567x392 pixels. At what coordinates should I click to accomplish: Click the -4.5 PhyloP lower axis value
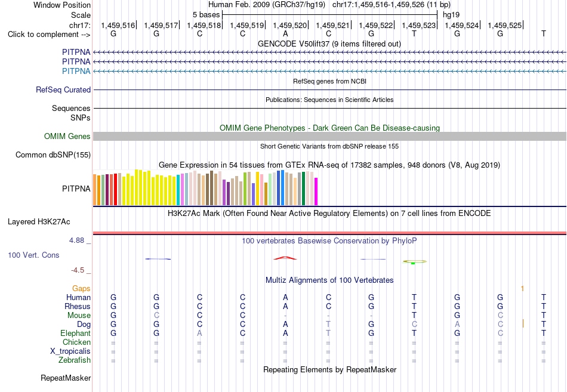[78, 270]
